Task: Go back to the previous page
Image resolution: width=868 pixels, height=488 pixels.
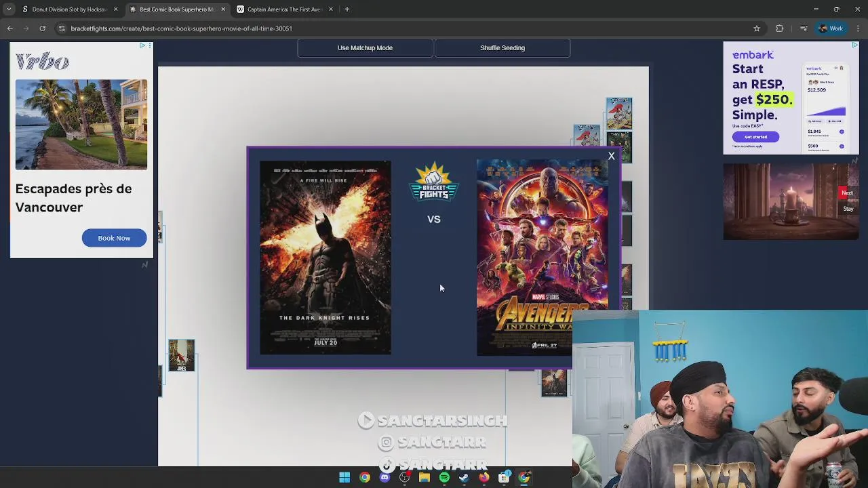Action: coord(9,28)
